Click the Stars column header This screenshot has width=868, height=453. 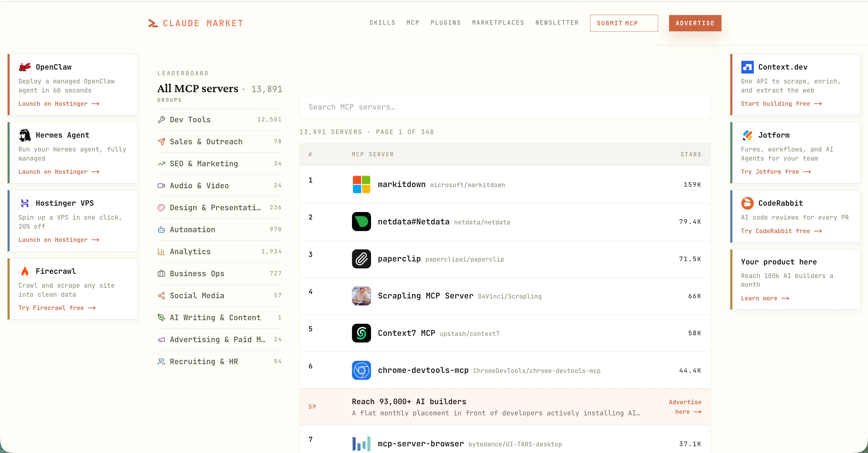point(690,154)
